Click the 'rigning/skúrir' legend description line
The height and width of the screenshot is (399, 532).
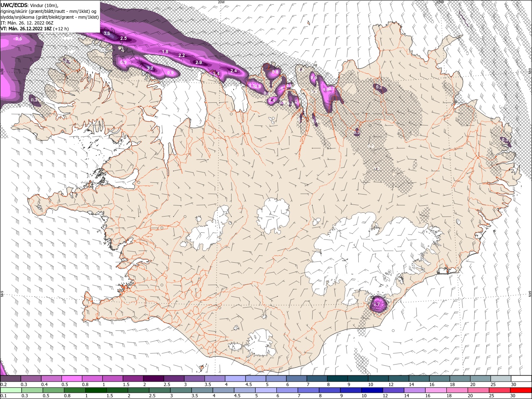[x=48, y=11]
